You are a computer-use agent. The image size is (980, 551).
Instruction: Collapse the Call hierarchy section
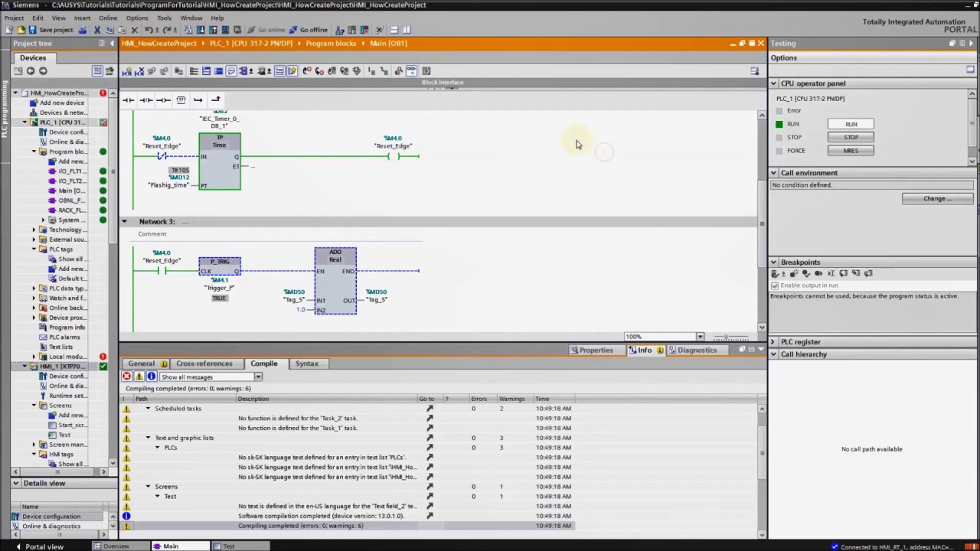[773, 354]
